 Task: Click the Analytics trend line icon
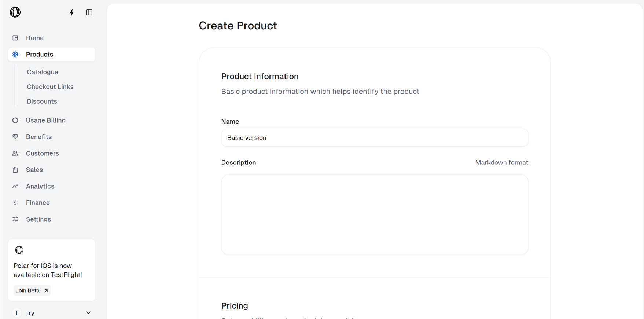(x=15, y=186)
